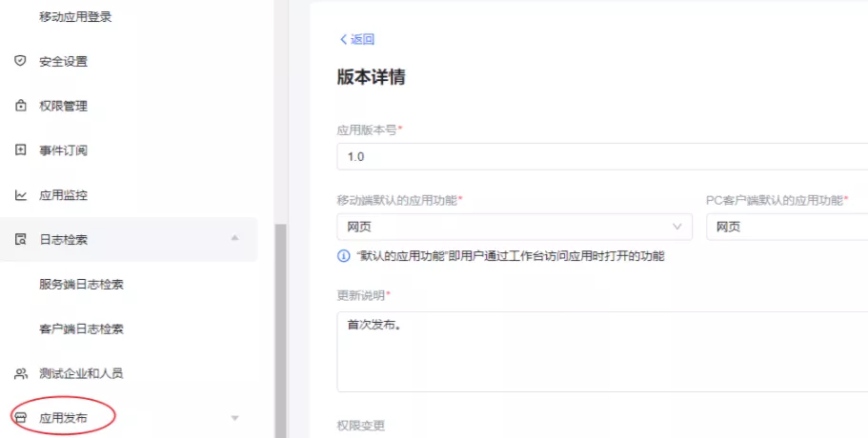Open the 安全设置 menu item
The height and width of the screenshot is (438, 868).
(63, 61)
